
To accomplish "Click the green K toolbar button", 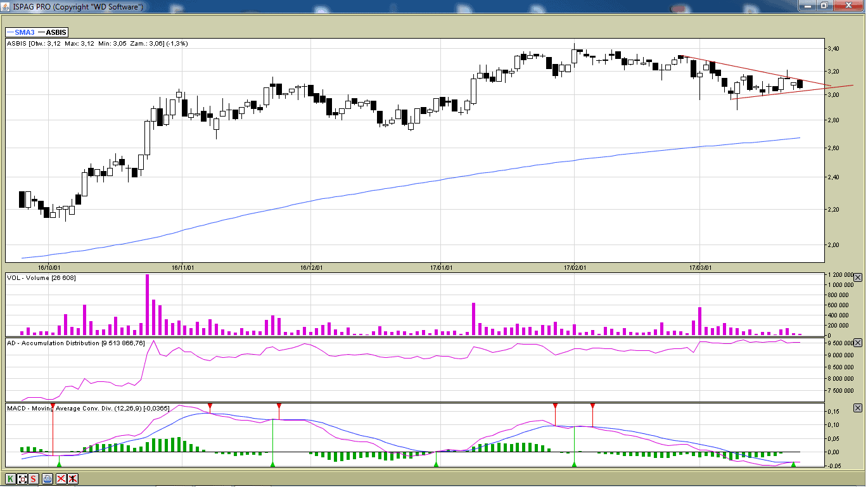I will tap(11, 479).
